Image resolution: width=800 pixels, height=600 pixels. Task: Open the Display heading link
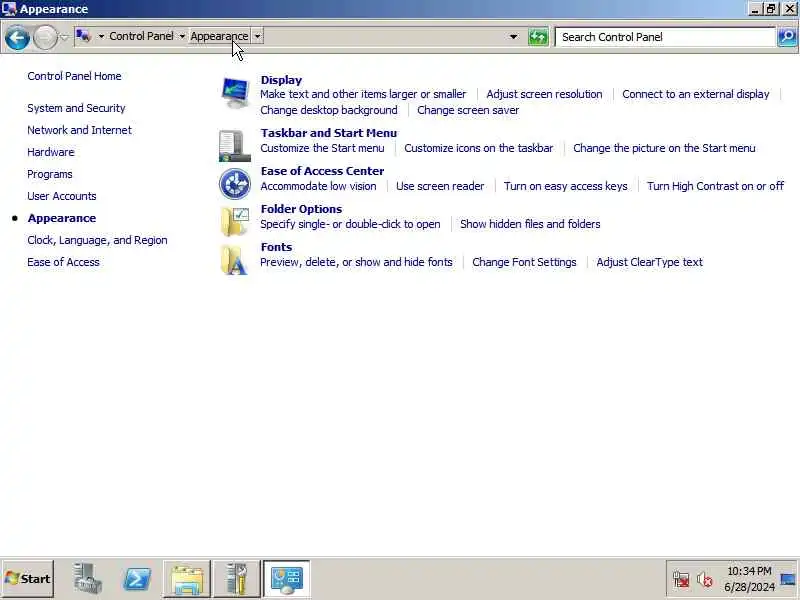click(281, 80)
